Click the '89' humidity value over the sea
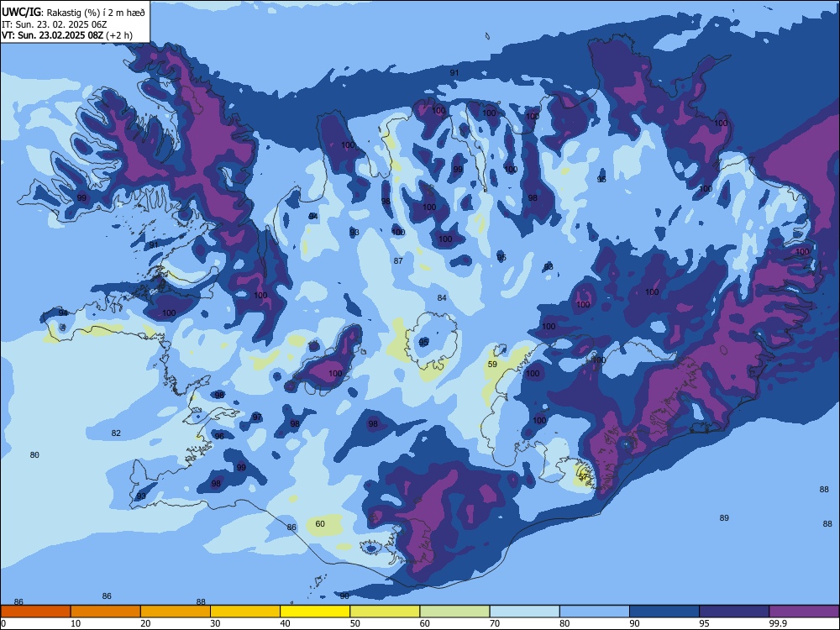The image size is (840, 630). [x=724, y=517]
